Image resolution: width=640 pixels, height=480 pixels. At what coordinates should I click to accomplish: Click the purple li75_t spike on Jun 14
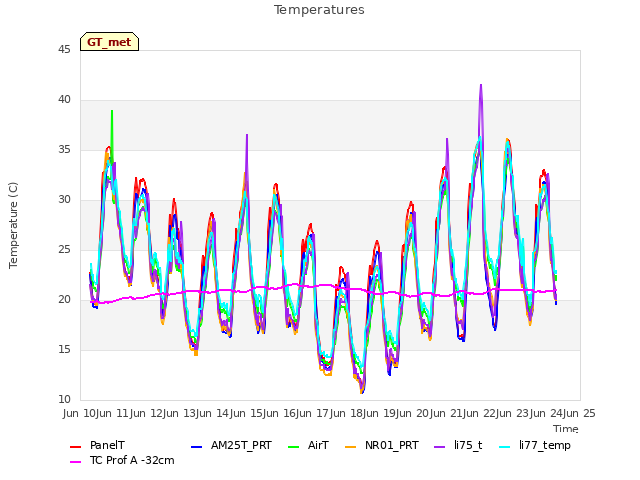pos(247,136)
